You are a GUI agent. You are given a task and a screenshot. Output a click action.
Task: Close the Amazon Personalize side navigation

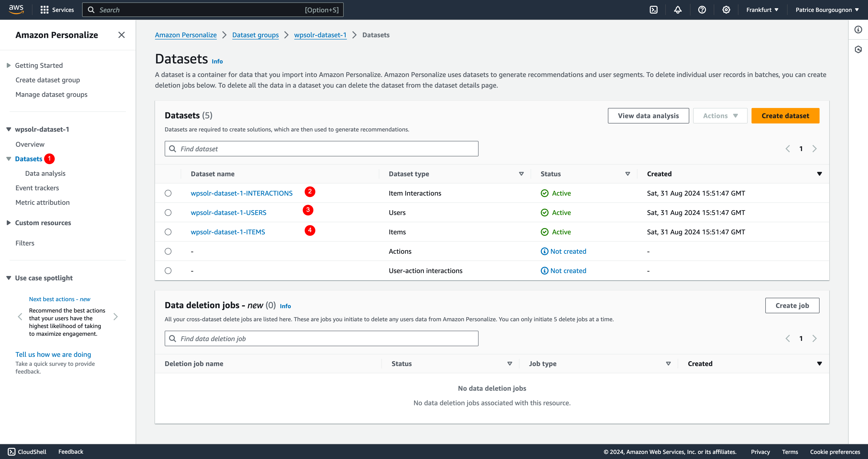[121, 35]
